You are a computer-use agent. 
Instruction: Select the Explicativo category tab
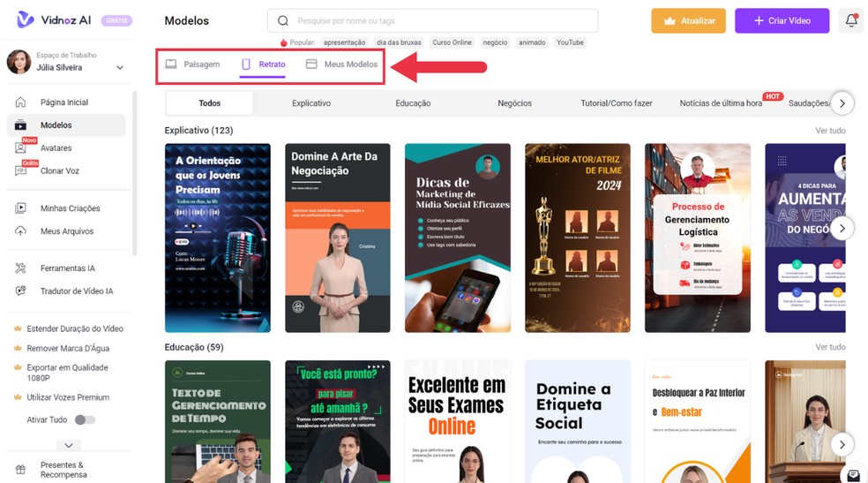point(311,103)
